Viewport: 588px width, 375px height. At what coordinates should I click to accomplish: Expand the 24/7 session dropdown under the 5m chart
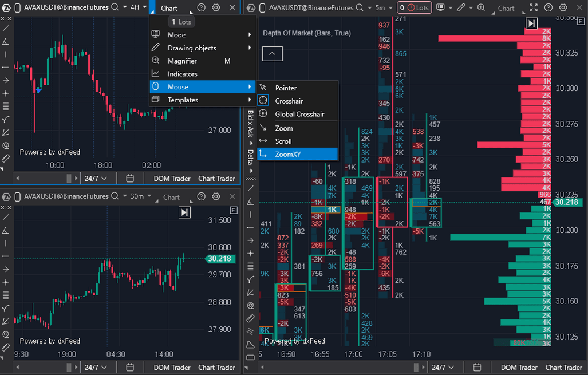tap(443, 368)
